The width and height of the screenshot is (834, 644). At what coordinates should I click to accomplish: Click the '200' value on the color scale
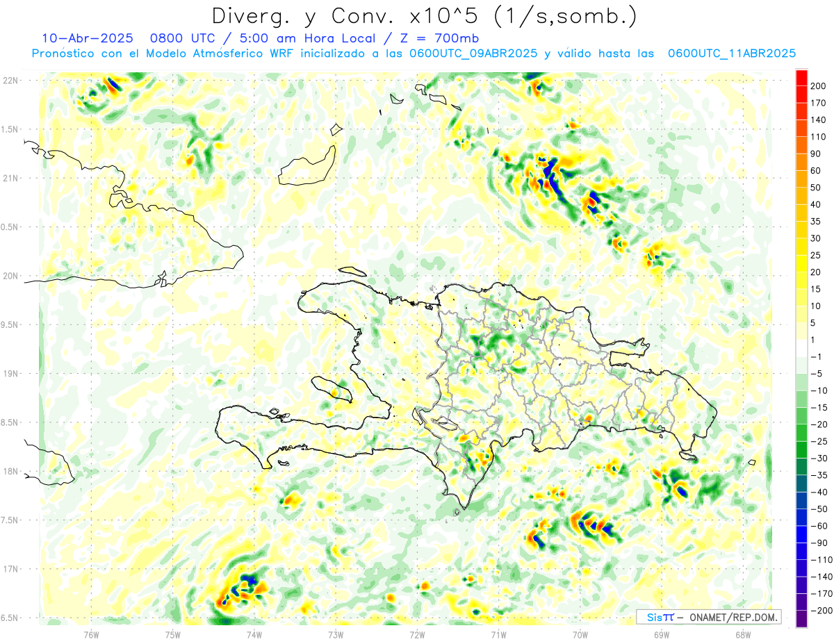[817, 86]
